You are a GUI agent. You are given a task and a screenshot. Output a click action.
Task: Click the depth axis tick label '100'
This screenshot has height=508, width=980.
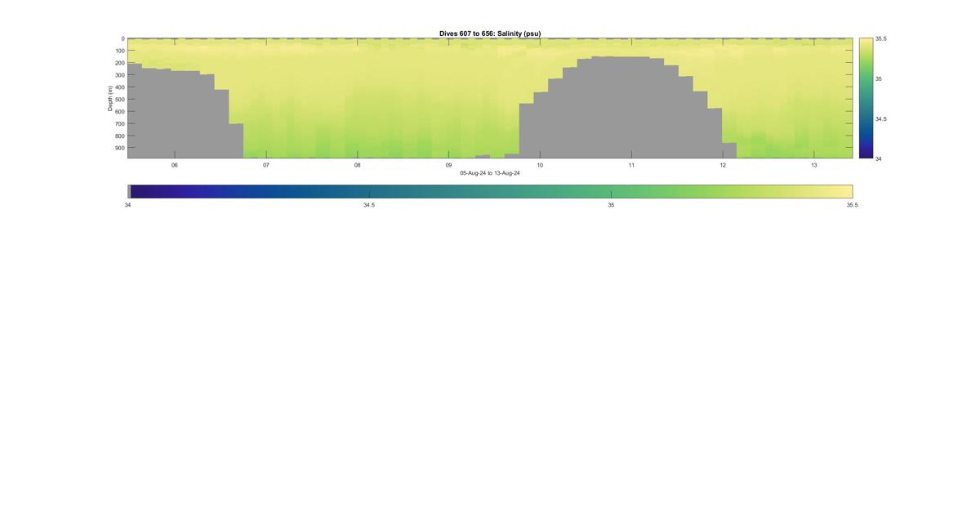pyautogui.click(x=120, y=51)
